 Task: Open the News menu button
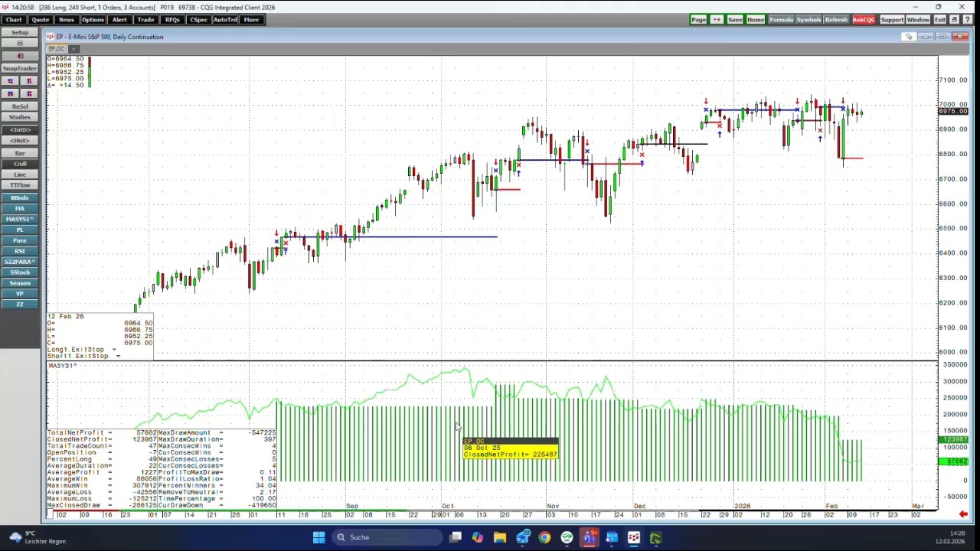coord(66,19)
